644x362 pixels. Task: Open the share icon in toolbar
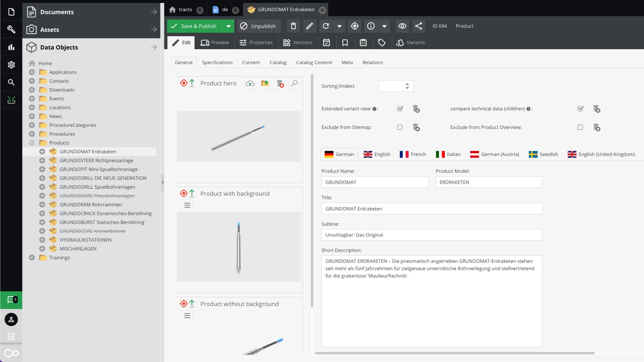pos(418,26)
